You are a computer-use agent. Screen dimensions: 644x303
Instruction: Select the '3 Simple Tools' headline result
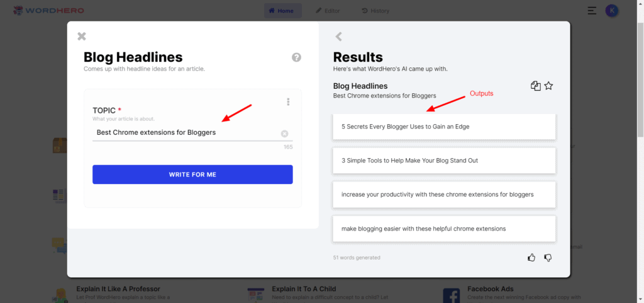444,161
